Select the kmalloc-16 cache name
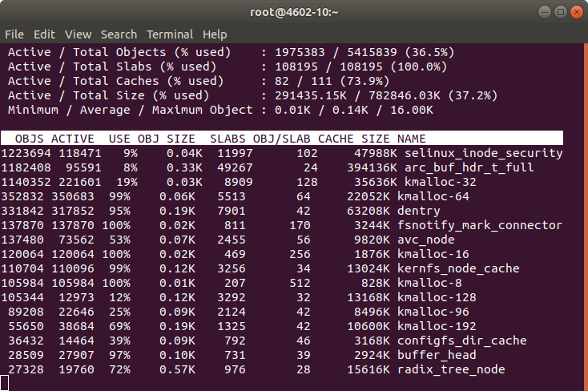 pyautogui.click(x=433, y=254)
